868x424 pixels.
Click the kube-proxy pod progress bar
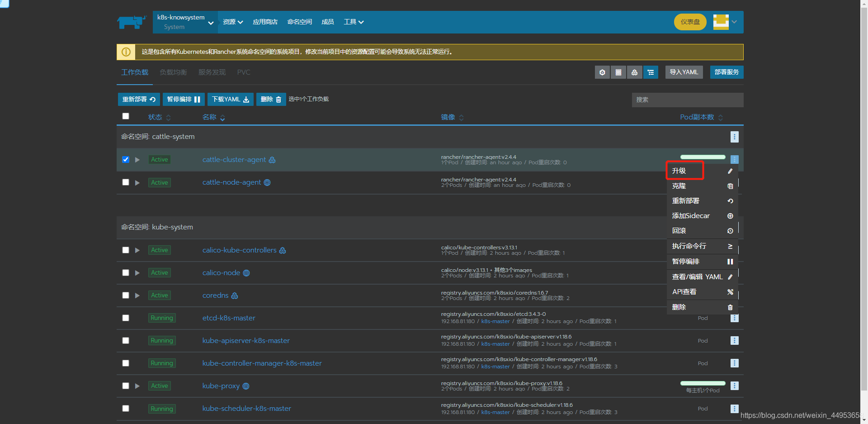coord(703,383)
